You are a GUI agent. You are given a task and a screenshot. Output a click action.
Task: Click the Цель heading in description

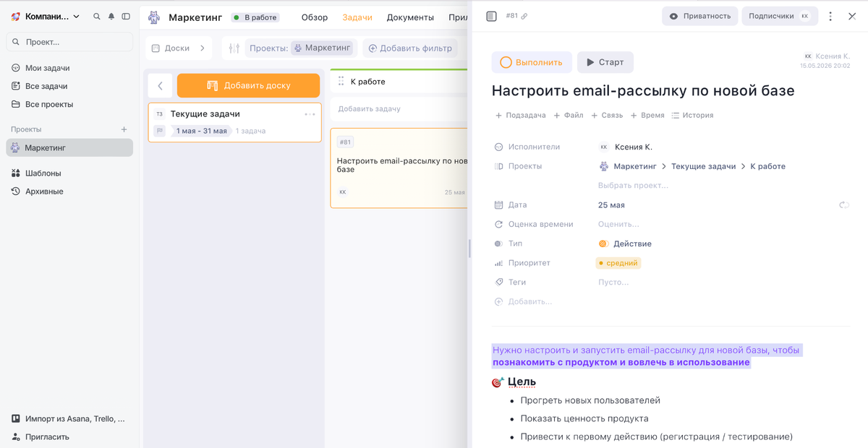(522, 382)
